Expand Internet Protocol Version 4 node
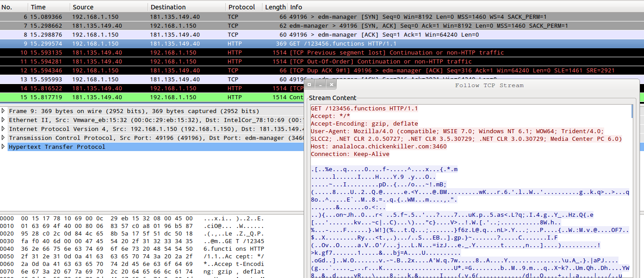This screenshot has width=644, height=278. (4, 129)
